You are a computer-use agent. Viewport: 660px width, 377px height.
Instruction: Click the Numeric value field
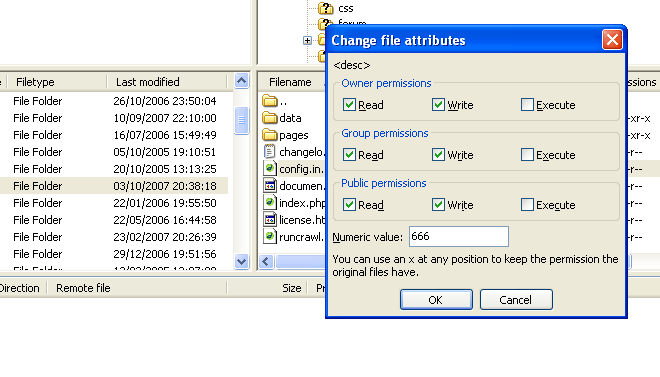pyautogui.click(x=459, y=237)
